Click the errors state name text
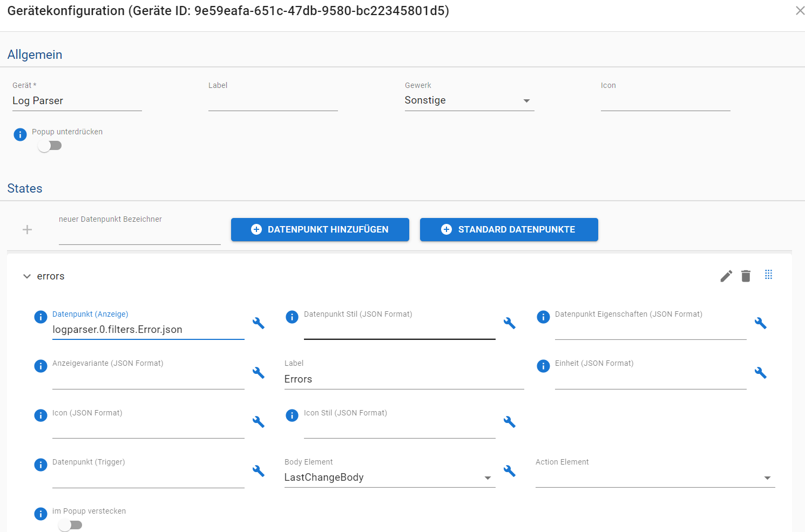This screenshot has width=805, height=532. 51,276
